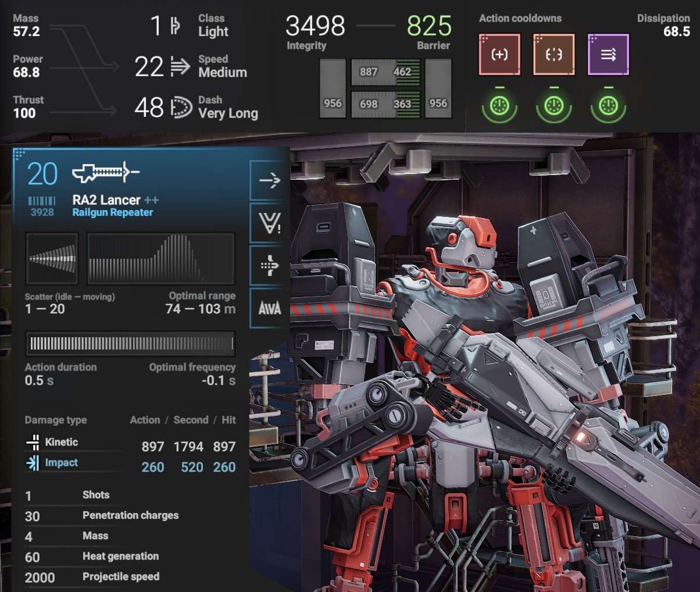Click the red (+) action cooldown icon
The image size is (700, 592).
[x=499, y=55]
